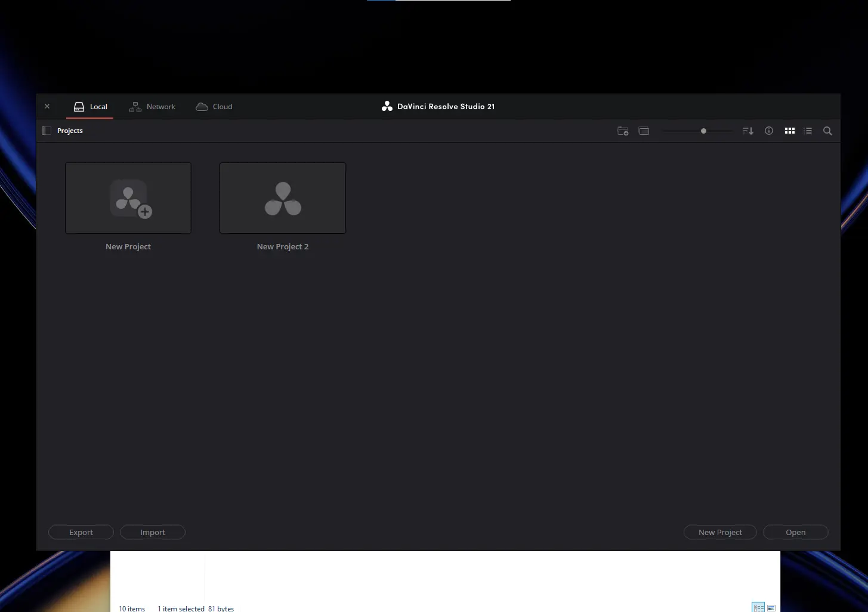
Task: Switch File Explorer to large thumbnails view
Action: point(771,608)
